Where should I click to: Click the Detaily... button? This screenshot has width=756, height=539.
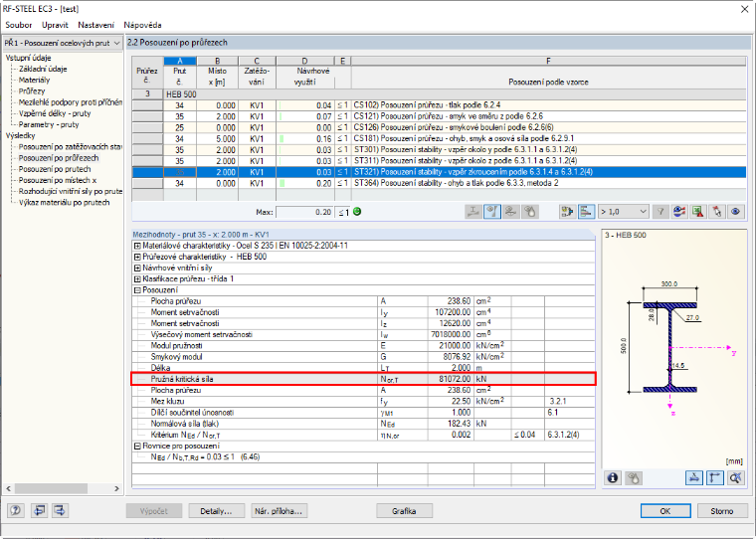click(216, 511)
